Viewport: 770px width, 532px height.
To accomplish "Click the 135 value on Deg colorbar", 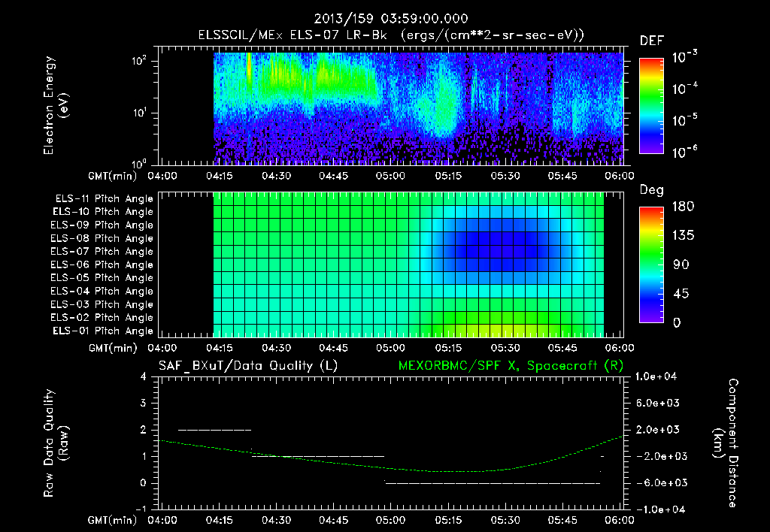I will (x=683, y=235).
